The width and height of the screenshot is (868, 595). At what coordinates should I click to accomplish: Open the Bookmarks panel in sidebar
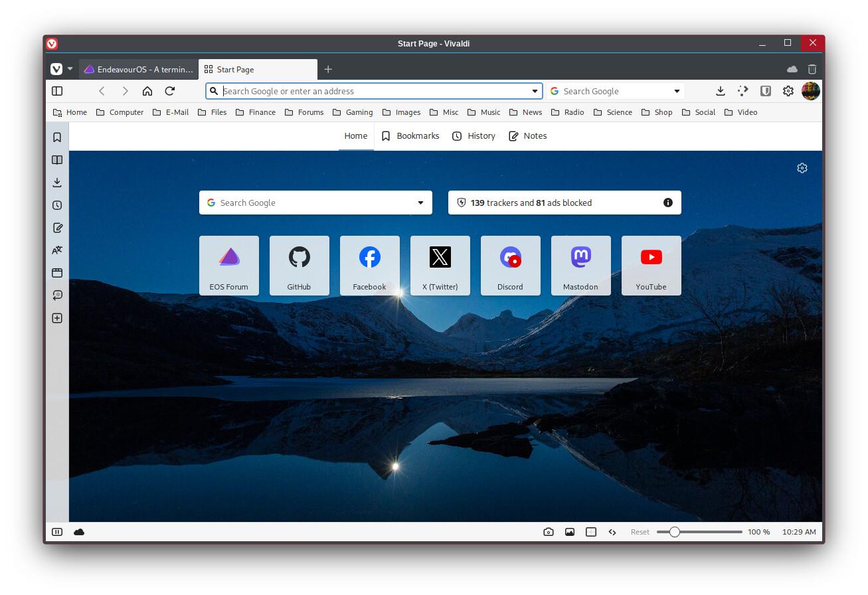(x=57, y=137)
